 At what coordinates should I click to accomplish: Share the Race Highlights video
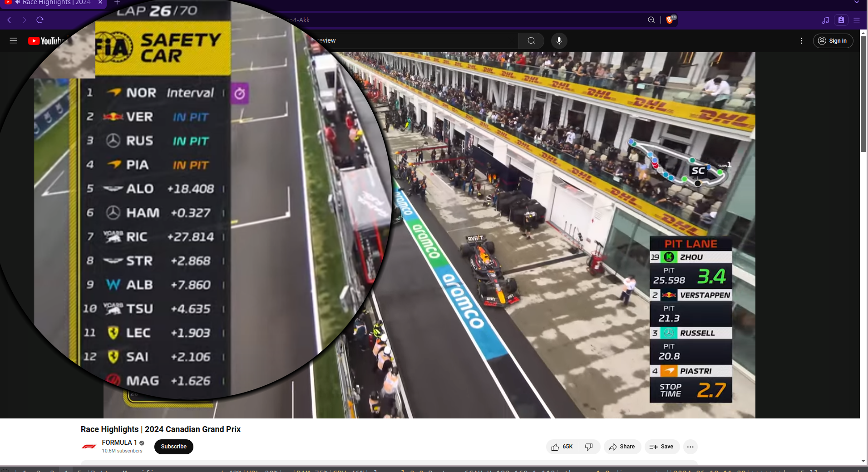(x=622, y=447)
